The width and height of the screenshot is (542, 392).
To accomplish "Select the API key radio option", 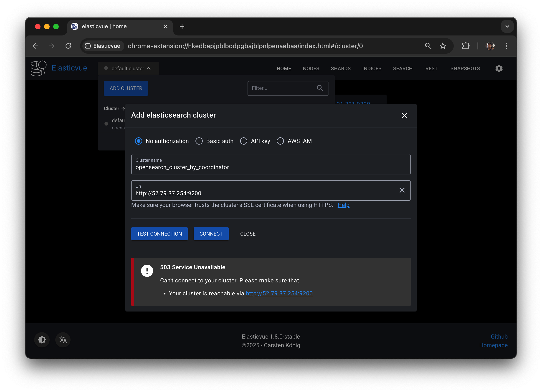I will 243,141.
